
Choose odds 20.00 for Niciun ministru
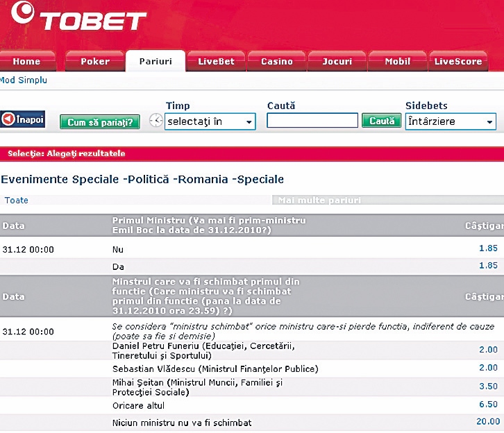pos(486,422)
